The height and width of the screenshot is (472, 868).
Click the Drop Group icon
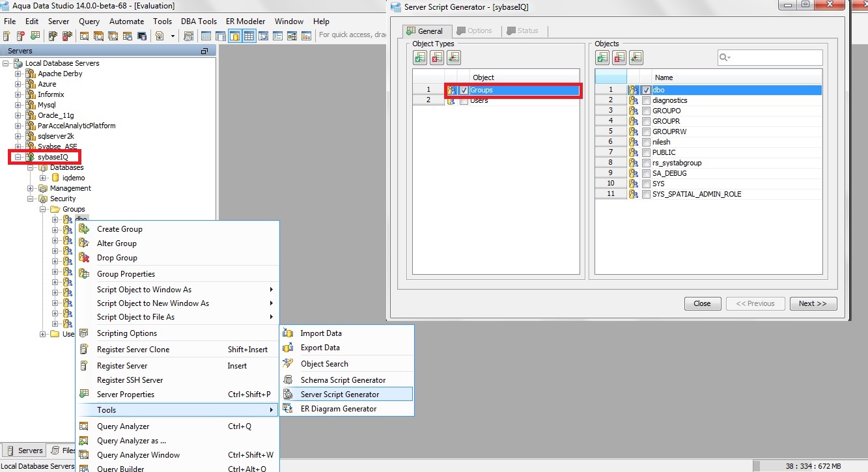(x=84, y=257)
